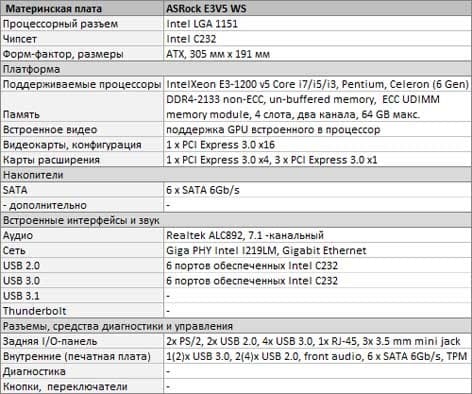Click the Платформа section row

pyautogui.click(x=236, y=69)
